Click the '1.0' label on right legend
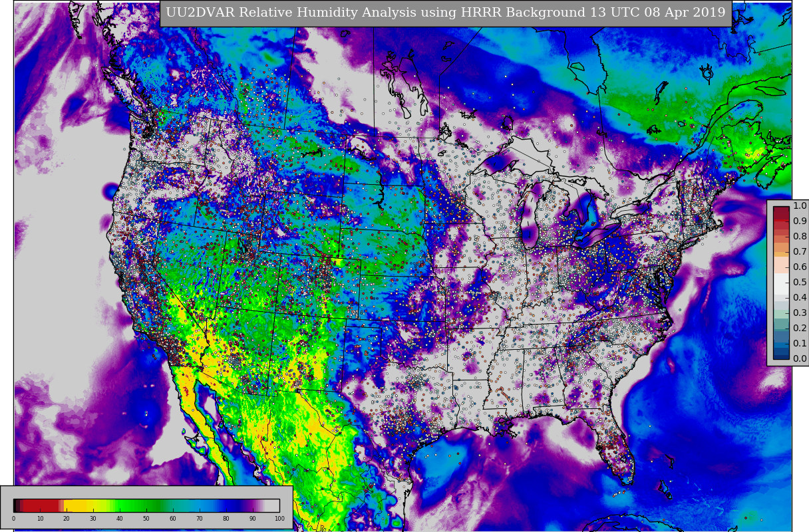Image resolution: width=809 pixels, height=532 pixels. 800,206
